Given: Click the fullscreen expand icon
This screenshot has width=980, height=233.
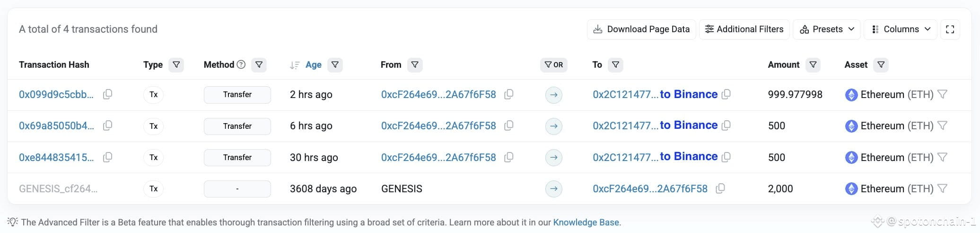Looking at the screenshot, I should point(950,29).
